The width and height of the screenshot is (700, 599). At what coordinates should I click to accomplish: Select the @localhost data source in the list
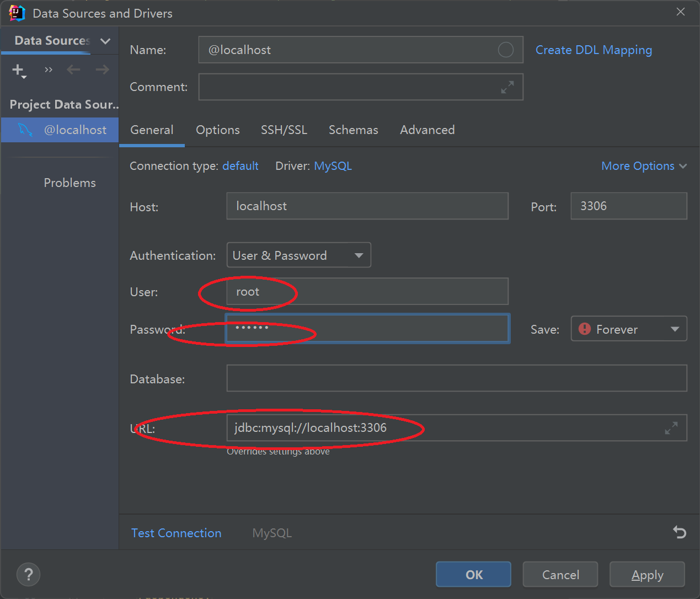pos(60,130)
